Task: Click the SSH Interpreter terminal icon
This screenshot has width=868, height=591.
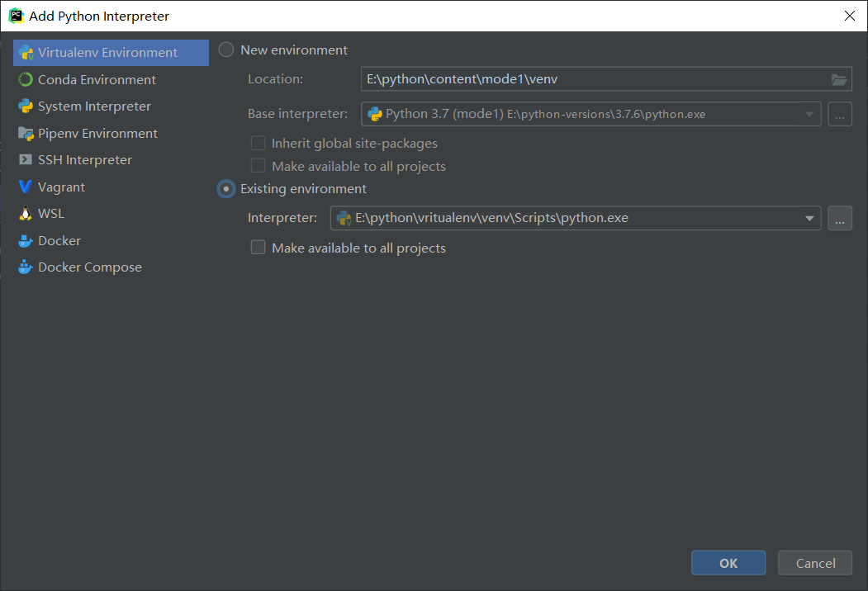Action: (26, 160)
